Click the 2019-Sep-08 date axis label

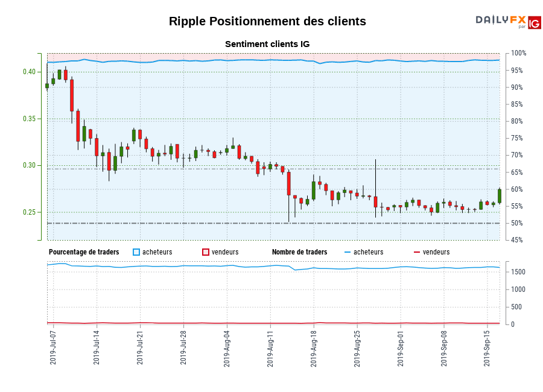444,349
